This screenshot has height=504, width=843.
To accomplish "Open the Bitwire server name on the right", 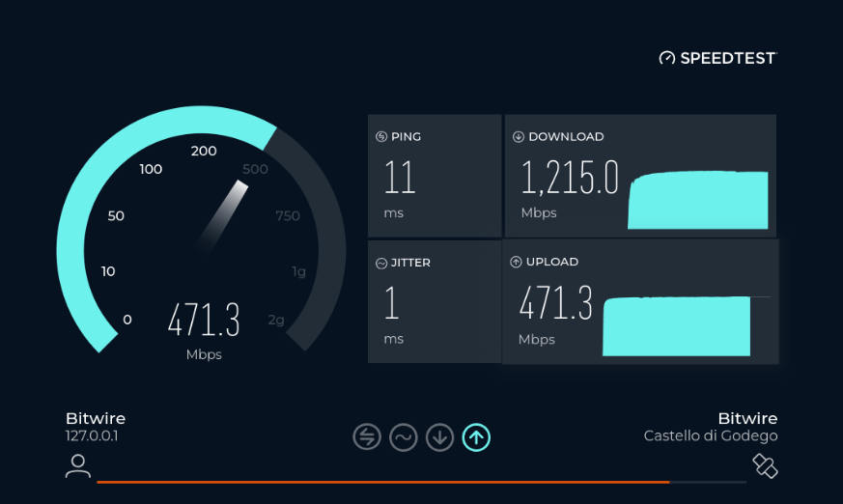I will (747, 419).
